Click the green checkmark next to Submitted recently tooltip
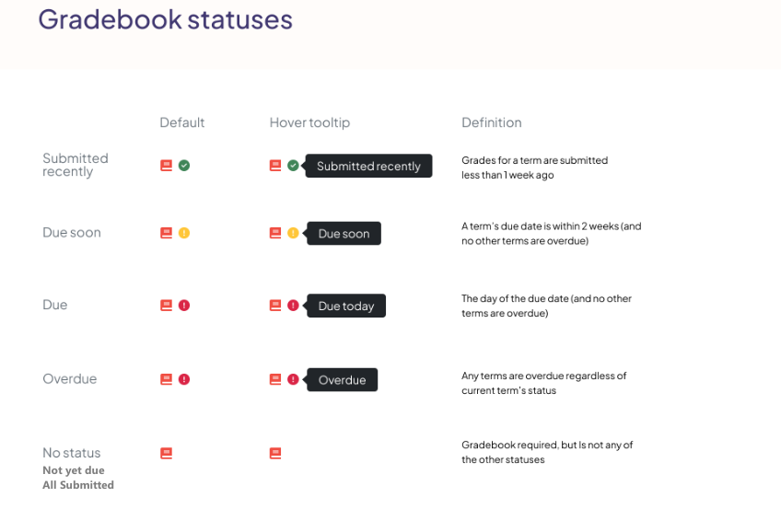The height and width of the screenshot is (532, 781). pyautogui.click(x=293, y=166)
